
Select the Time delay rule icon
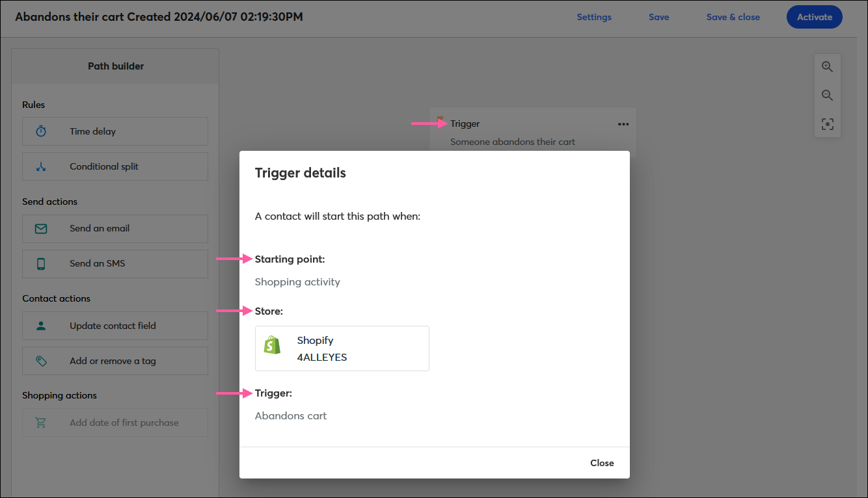(40, 131)
